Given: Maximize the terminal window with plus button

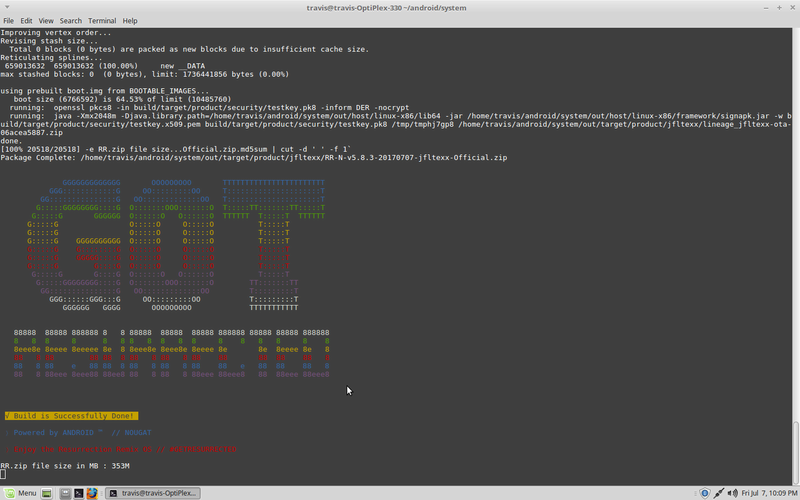Looking at the screenshot, I should pos(779,8).
